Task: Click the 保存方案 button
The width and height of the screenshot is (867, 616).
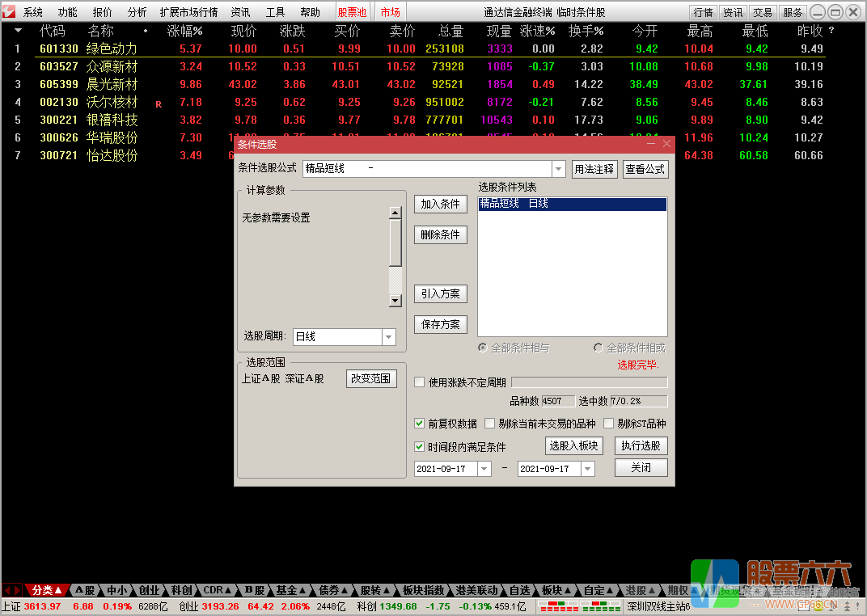Action: (x=440, y=324)
